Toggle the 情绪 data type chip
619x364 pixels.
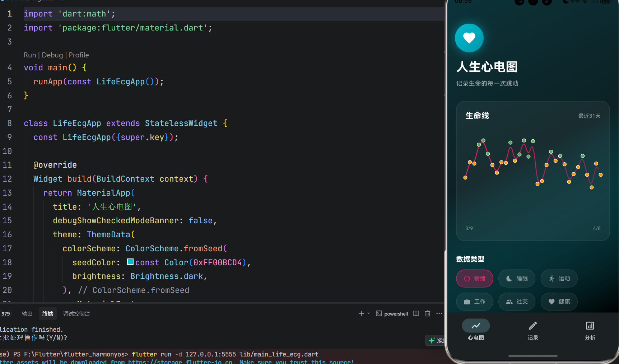(475, 279)
